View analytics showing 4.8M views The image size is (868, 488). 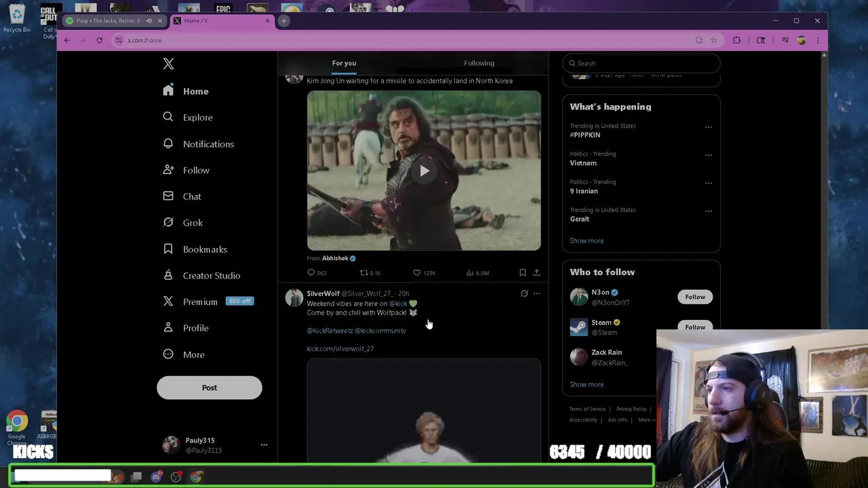coord(477,273)
